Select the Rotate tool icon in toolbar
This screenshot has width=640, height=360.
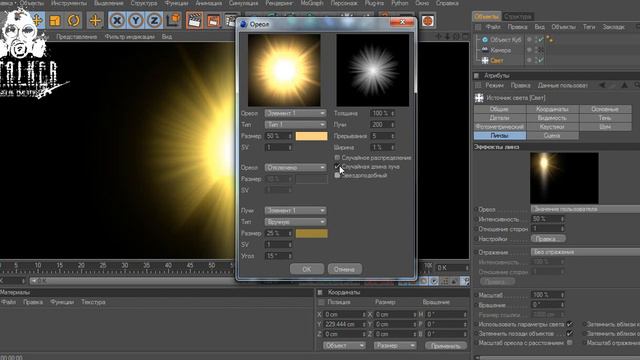coord(73,20)
